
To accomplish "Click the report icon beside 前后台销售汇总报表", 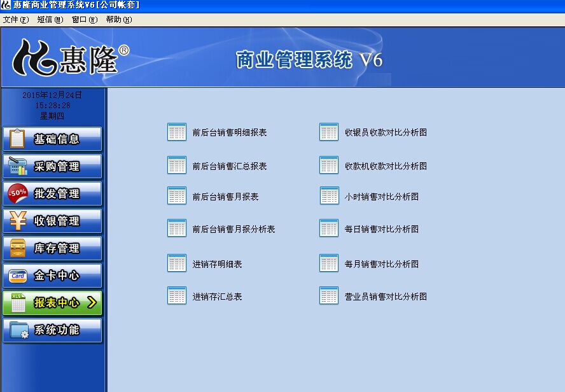I will (177, 165).
